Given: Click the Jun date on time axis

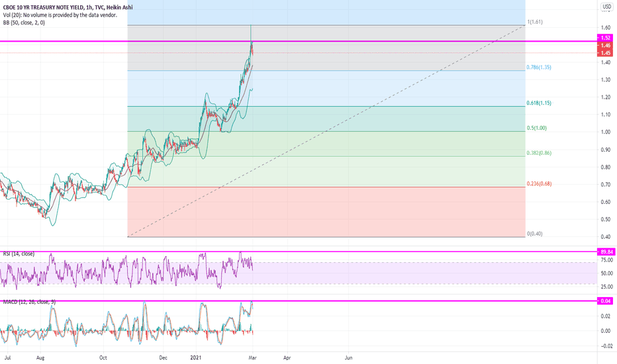Looking at the screenshot, I should (x=349, y=357).
